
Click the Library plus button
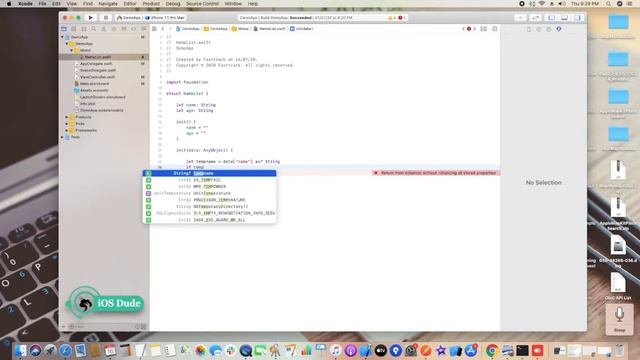point(520,18)
